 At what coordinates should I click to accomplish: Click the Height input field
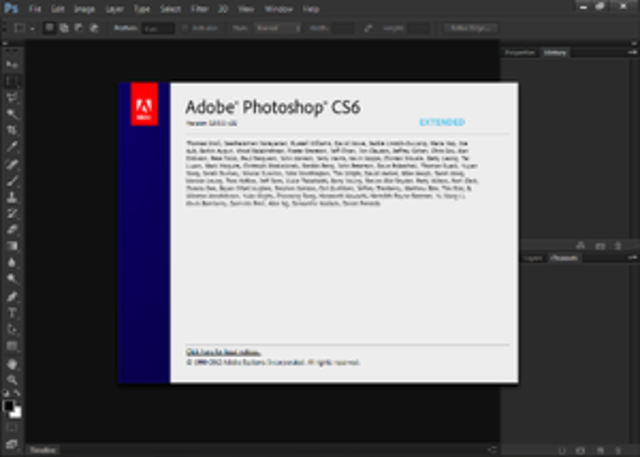click(418, 28)
